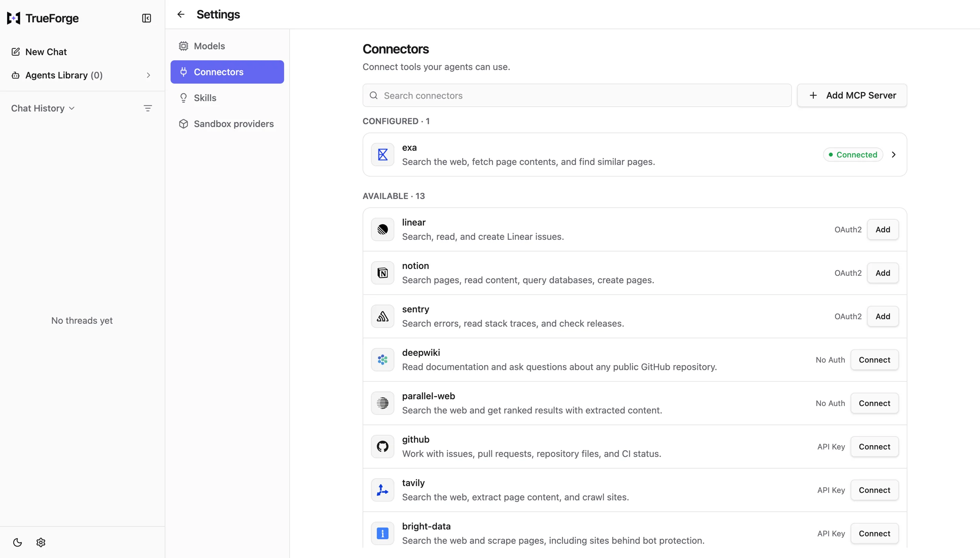Screen dimensions: 980x558
Task: Open the Skills settings tab
Action: point(227,98)
